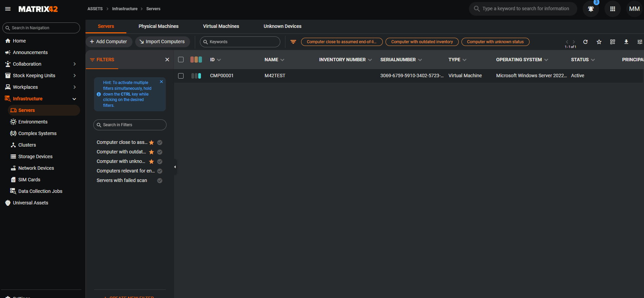The image size is (644, 298).
Task: Click the Universal Assets icon
Action: (8, 203)
